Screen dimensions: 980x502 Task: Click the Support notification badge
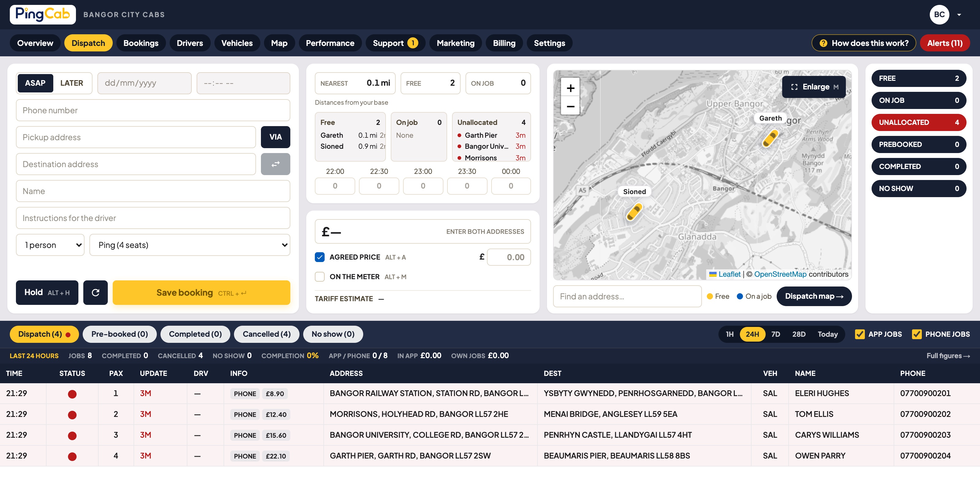point(413,43)
